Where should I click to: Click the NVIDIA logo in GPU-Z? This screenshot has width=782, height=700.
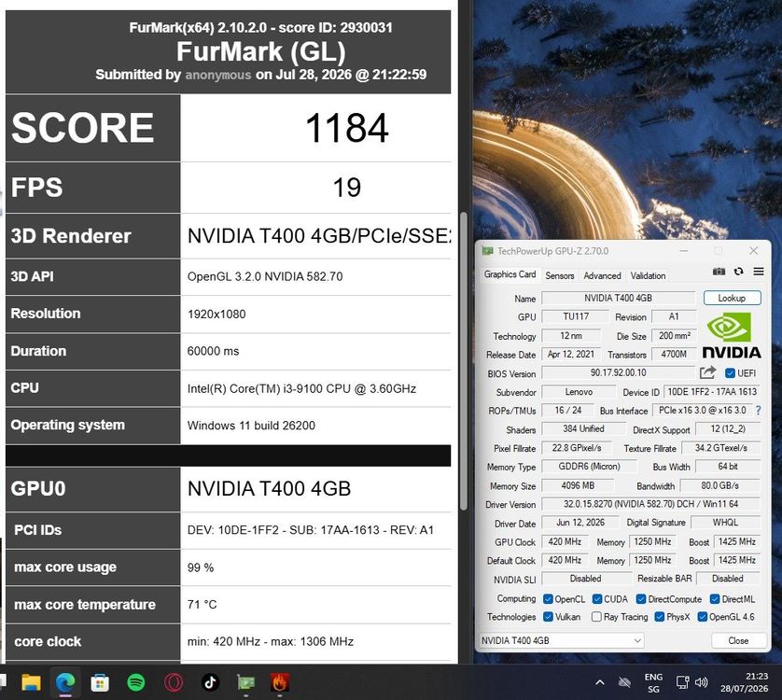[731, 335]
